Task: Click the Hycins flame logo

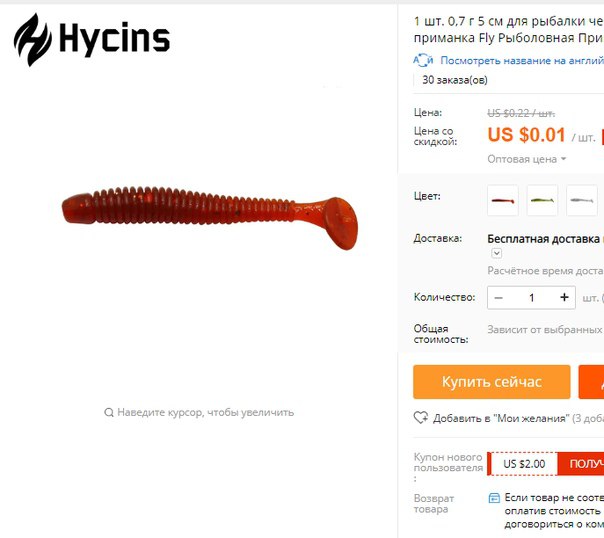Action: click(x=33, y=40)
